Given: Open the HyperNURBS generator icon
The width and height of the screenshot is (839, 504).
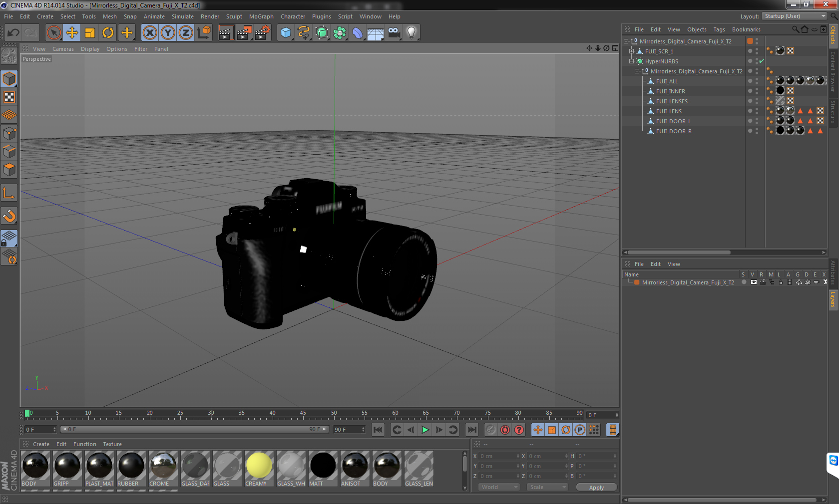Looking at the screenshot, I should coord(322,33).
